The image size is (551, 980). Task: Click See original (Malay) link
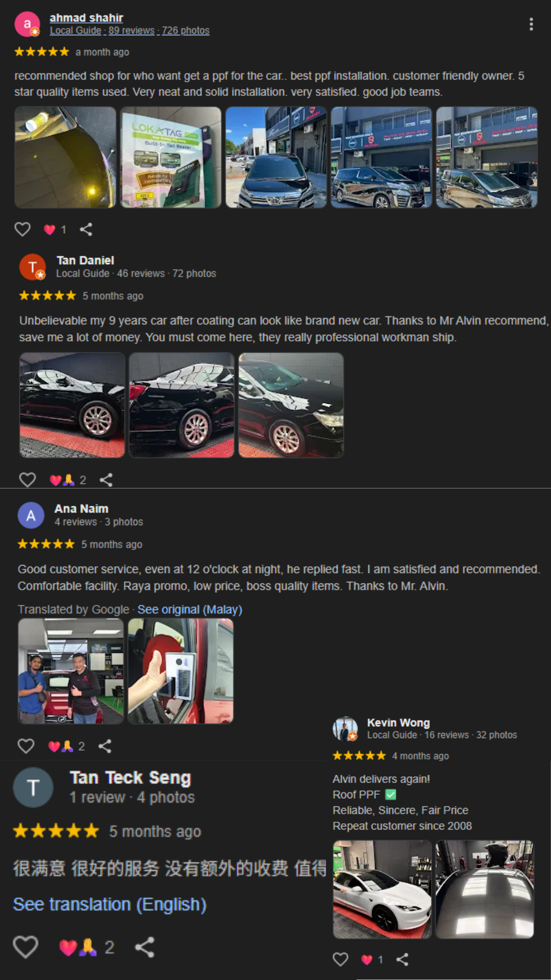(x=190, y=609)
